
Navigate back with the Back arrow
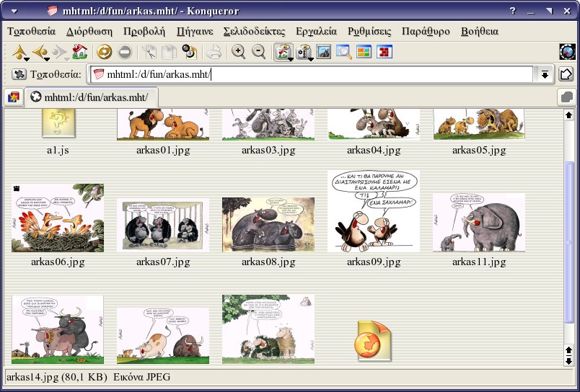39,52
